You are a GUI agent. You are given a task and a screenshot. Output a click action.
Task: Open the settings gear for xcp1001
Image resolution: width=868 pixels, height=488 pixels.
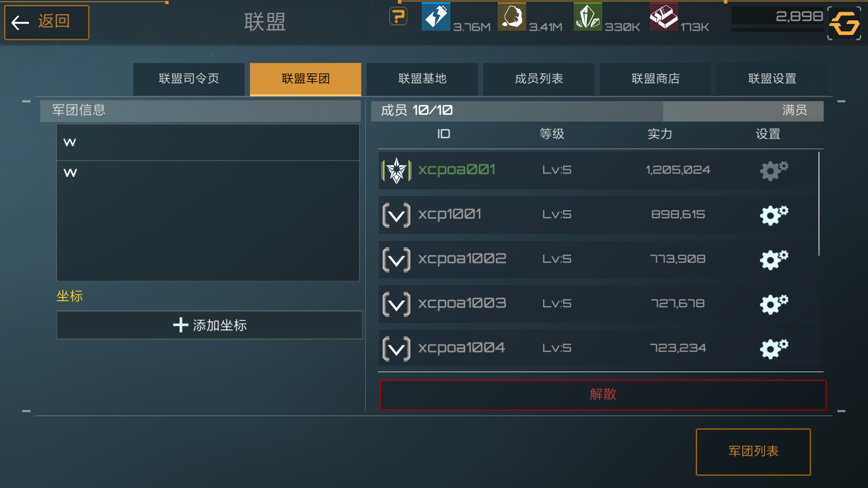[774, 215]
